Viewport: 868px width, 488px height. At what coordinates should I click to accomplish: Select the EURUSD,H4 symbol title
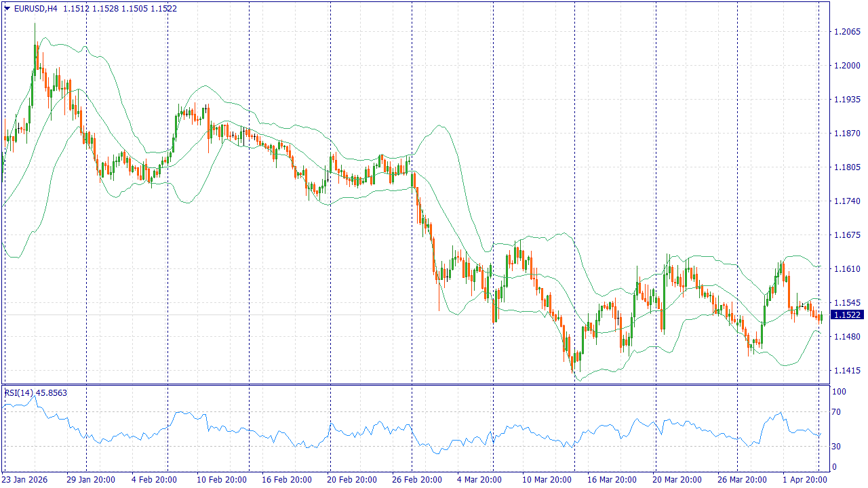[35, 9]
